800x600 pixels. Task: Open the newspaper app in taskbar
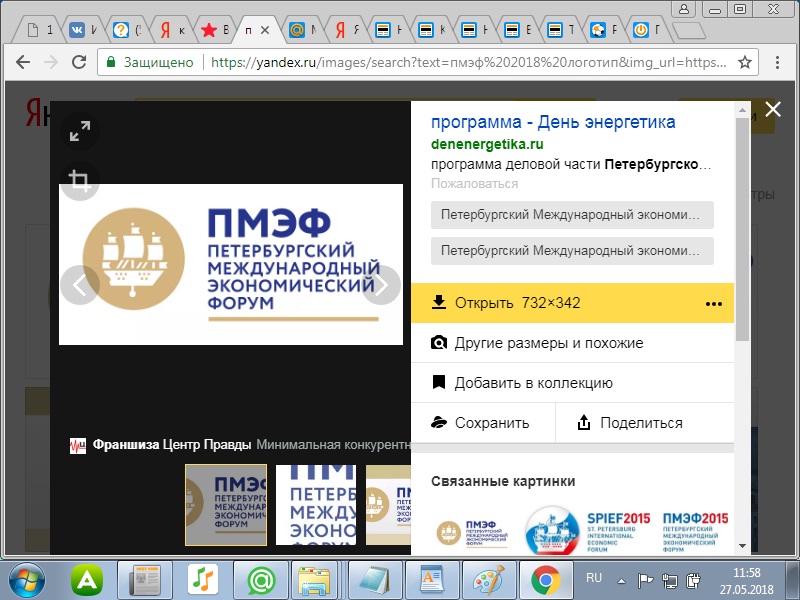click(x=145, y=581)
